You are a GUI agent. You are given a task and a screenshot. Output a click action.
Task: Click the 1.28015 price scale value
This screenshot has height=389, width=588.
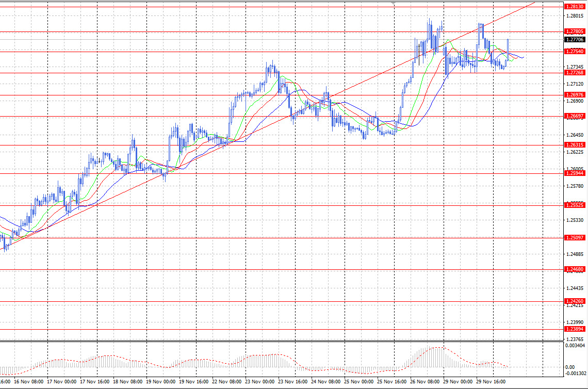575,16
